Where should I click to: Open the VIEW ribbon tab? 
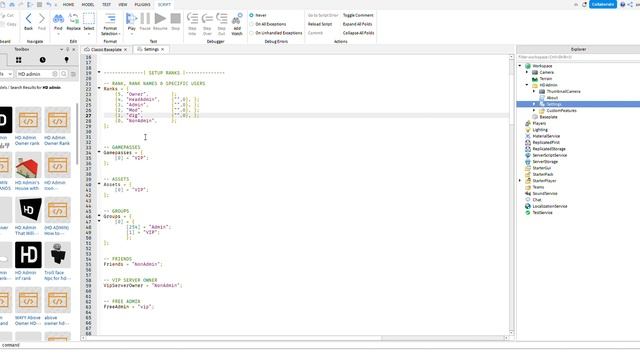coord(122,4)
